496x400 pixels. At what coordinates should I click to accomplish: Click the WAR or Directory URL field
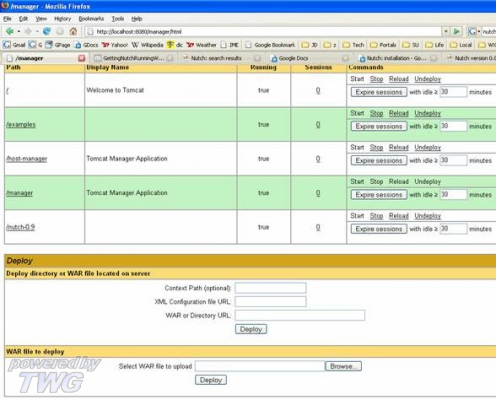pos(300,315)
